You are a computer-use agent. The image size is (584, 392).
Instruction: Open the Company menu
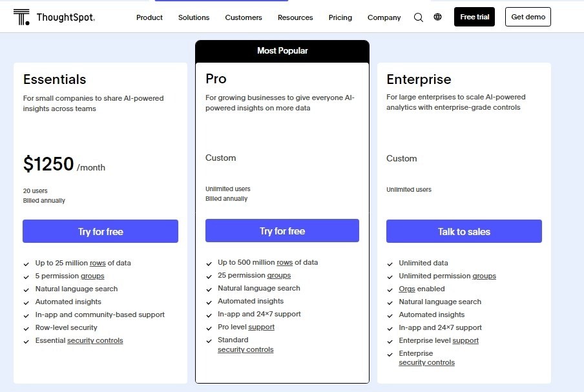tap(384, 17)
